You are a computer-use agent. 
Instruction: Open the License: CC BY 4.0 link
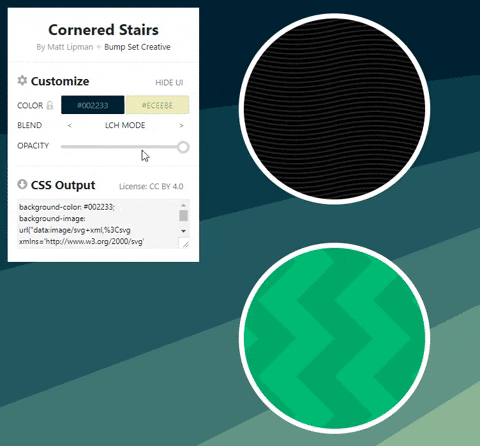(151, 186)
